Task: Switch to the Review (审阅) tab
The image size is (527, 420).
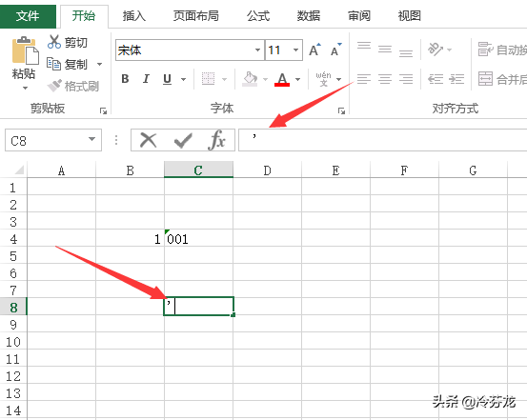Action: click(x=359, y=16)
